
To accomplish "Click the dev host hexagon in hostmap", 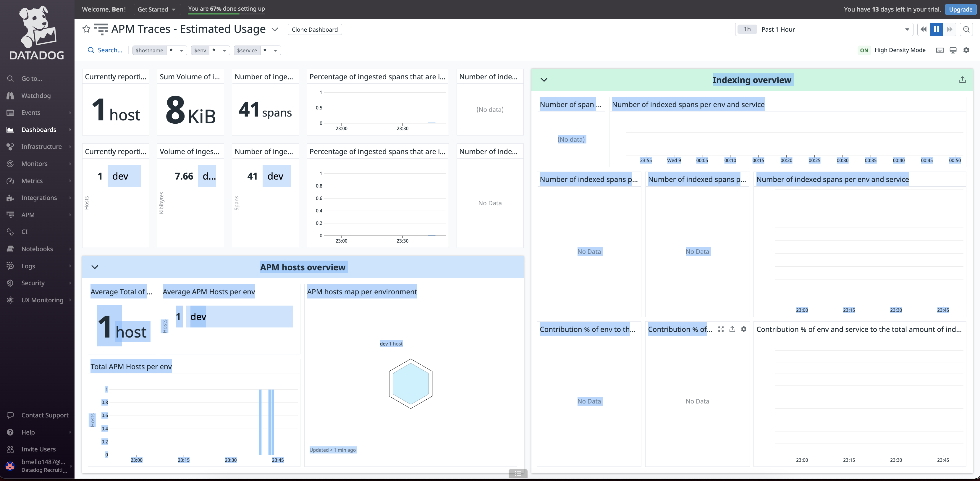I will (x=410, y=383).
